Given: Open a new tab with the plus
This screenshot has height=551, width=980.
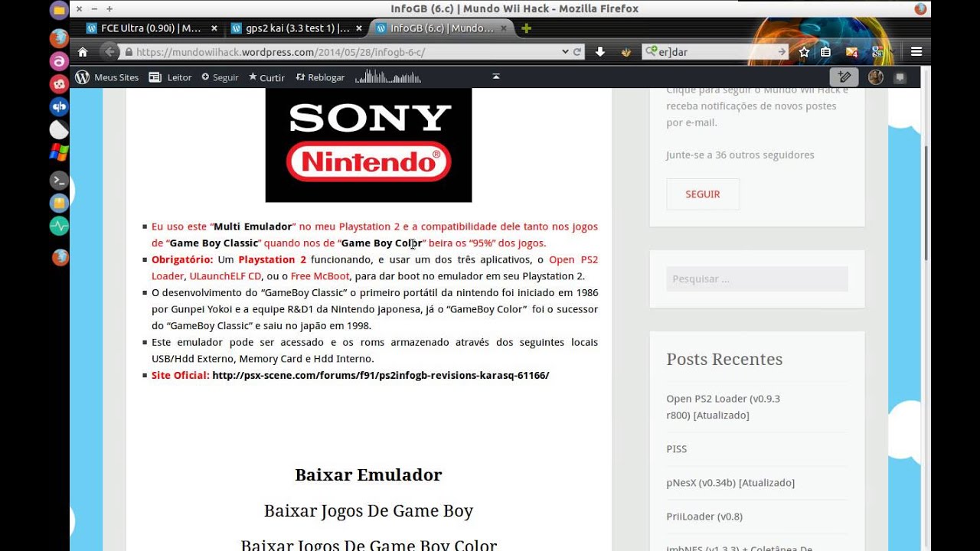Looking at the screenshot, I should (526, 28).
